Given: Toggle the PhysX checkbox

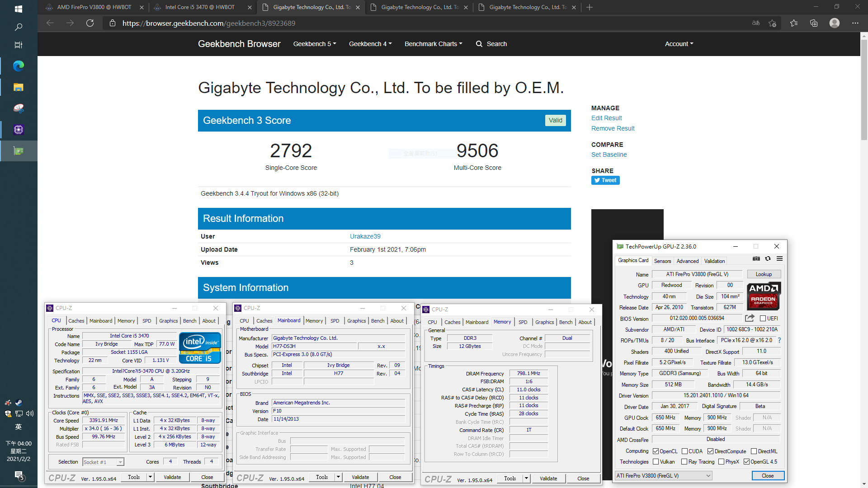Looking at the screenshot, I should (x=722, y=462).
